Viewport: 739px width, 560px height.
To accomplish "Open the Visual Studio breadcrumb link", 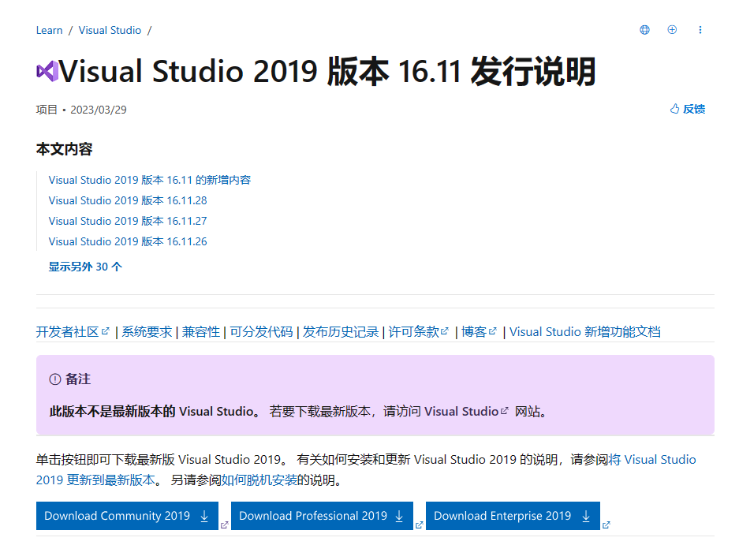I will click(x=110, y=30).
